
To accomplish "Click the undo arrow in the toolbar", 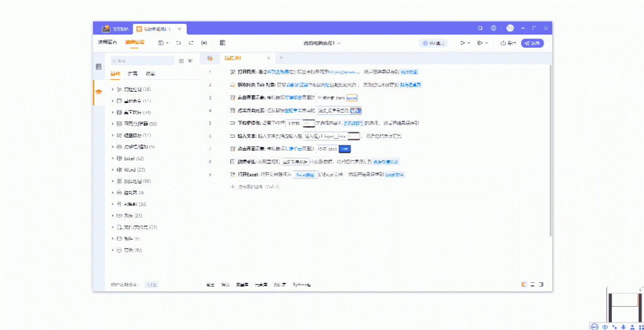I will point(178,43).
